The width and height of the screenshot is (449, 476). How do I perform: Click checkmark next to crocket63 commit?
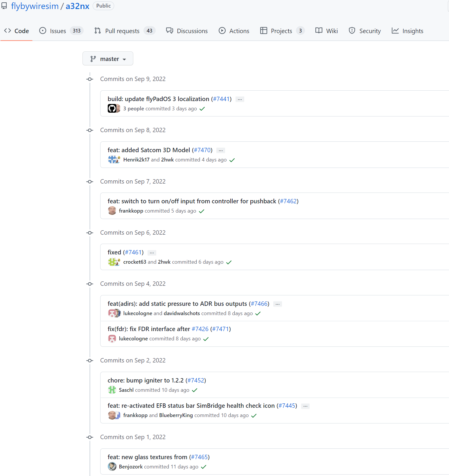point(229,262)
